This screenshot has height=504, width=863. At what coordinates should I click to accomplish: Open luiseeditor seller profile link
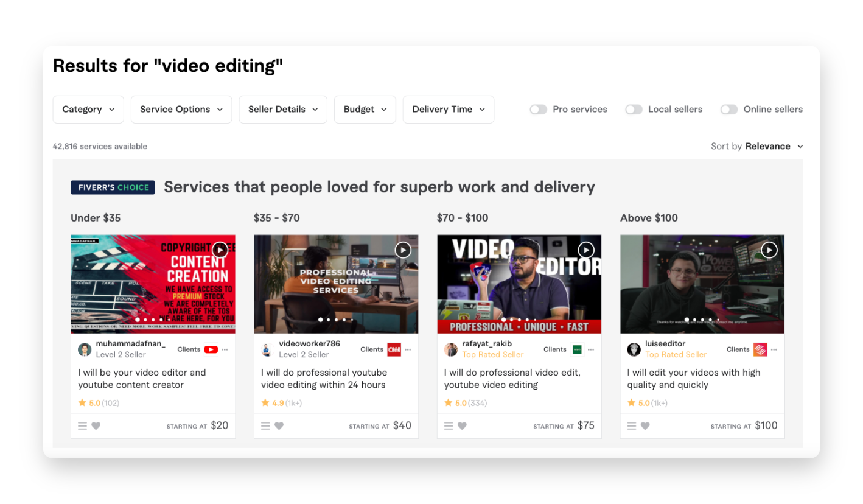[x=665, y=344]
